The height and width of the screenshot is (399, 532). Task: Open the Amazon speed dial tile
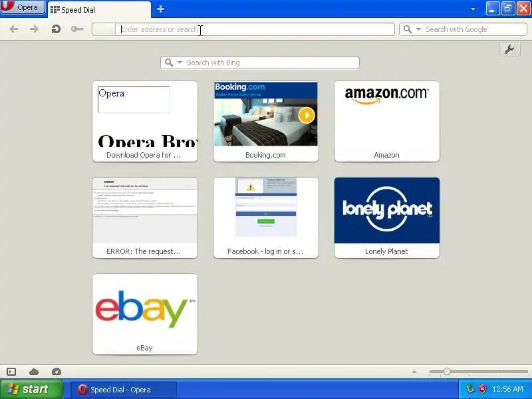pos(387,121)
